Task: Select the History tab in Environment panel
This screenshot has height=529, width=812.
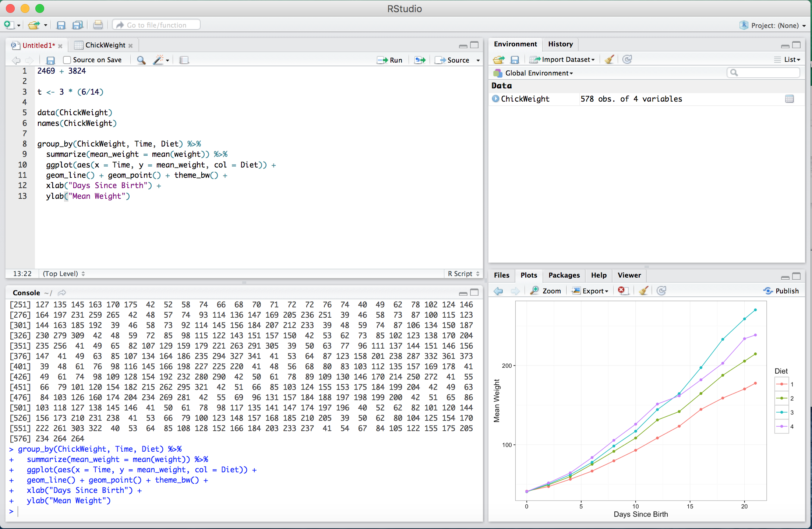Action: (x=561, y=44)
